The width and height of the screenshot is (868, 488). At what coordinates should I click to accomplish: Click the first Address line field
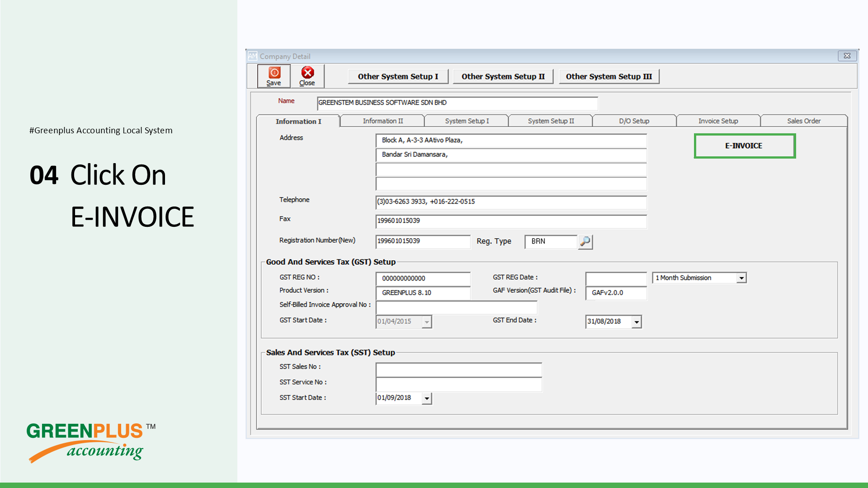point(511,141)
